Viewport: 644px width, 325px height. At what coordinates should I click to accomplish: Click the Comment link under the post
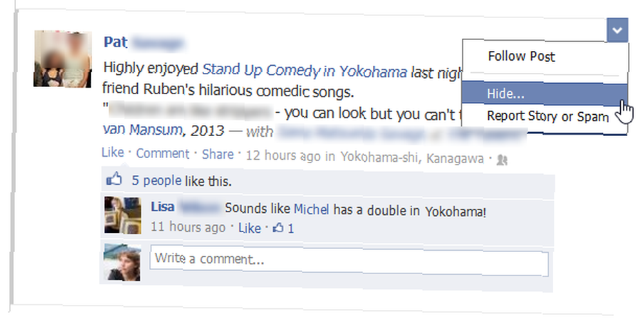click(x=163, y=153)
